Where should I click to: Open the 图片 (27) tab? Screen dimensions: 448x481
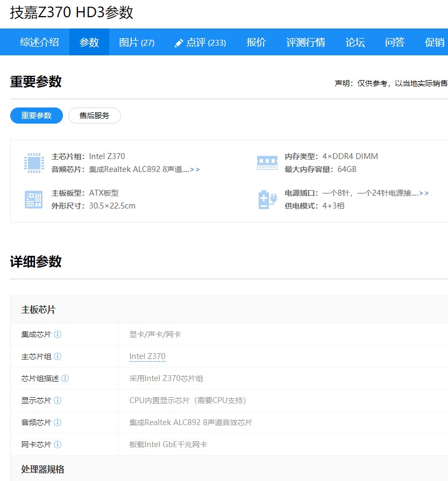[137, 42]
